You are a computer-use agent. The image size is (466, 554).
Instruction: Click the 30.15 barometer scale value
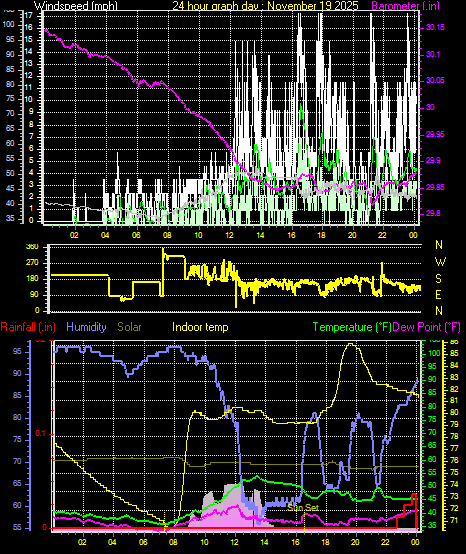pyautogui.click(x=435, y=27)
